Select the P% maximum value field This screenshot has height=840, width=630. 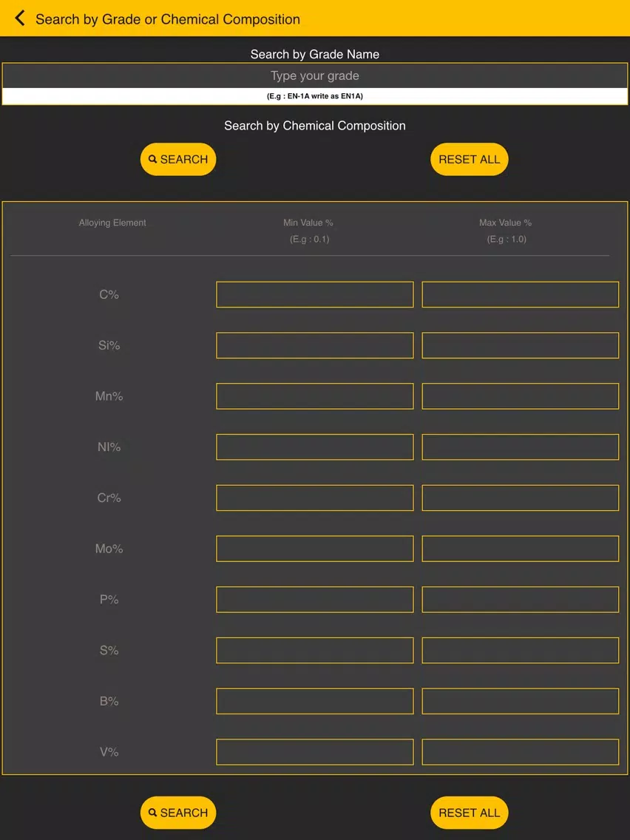coord(520,600)
